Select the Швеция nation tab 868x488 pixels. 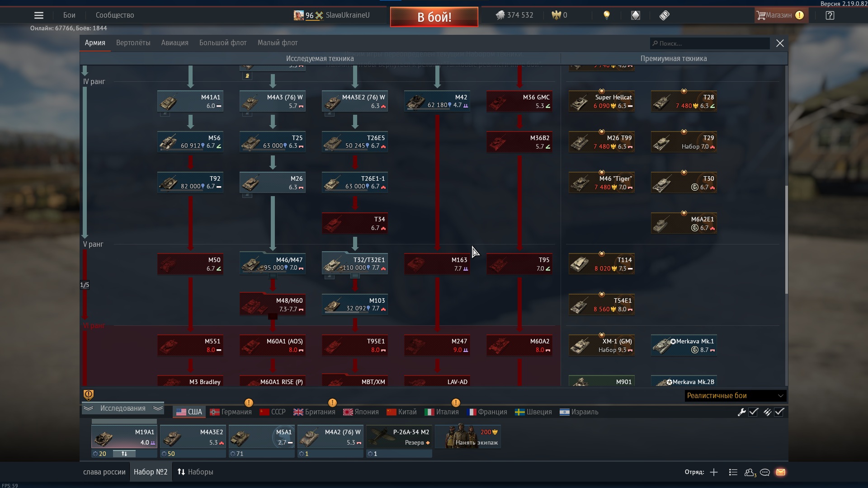tap(533, 412)
